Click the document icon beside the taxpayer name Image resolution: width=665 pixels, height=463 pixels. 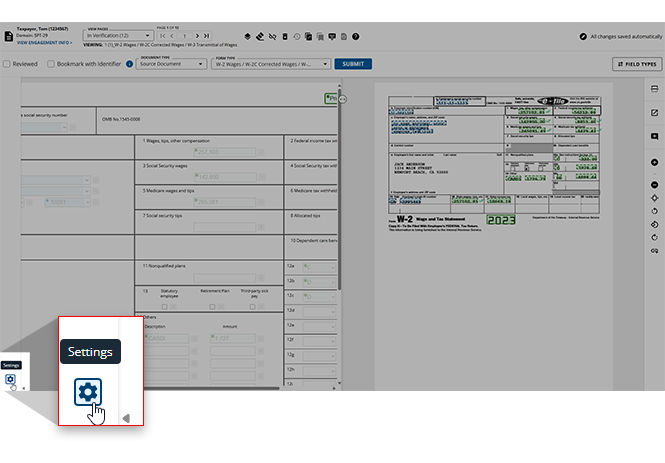tap(8, 36)
